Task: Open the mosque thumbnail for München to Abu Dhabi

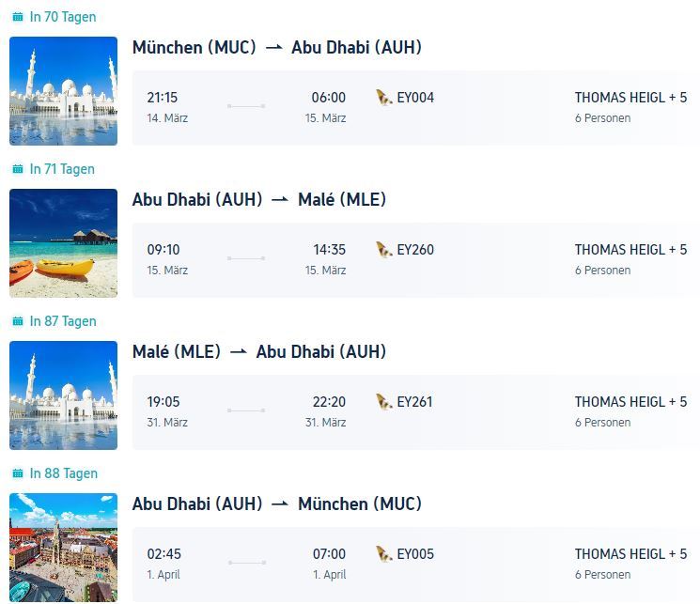Action: [63, 91]
